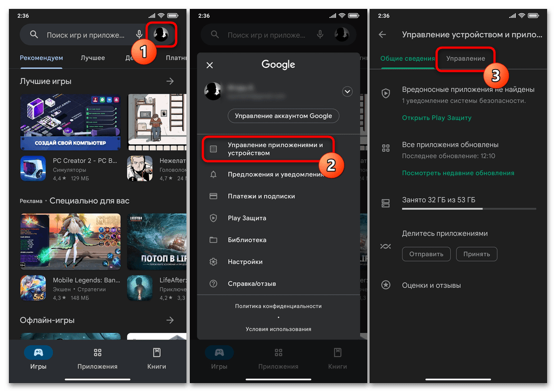Open the "Mobile Legends: Ban..." title
The width and height of the screenshot is (556, 392).
[x=86, y=280]
